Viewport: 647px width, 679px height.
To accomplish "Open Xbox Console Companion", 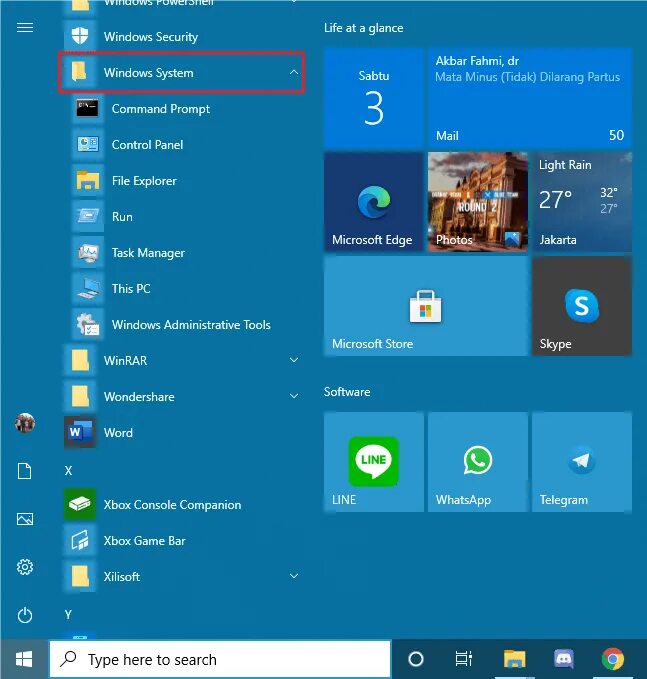I will (182, 504).
